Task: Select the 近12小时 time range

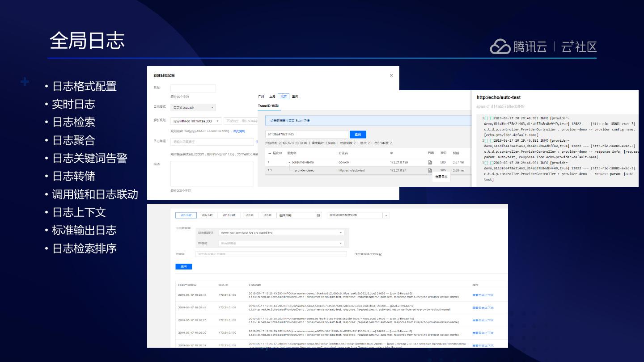Action: tap(229, 215)
